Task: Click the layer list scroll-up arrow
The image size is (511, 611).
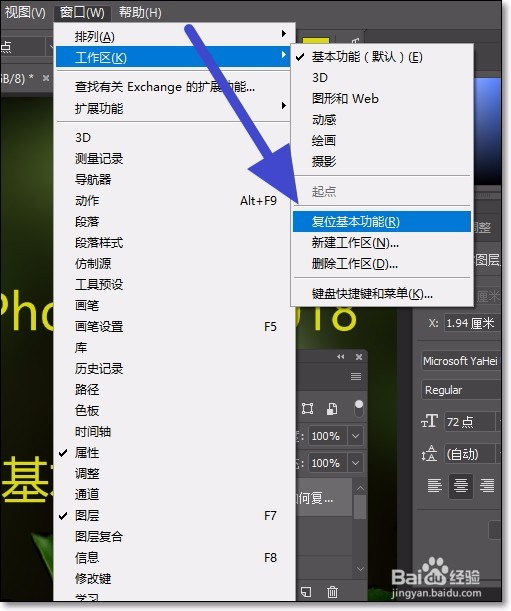Action: [360, 488]
